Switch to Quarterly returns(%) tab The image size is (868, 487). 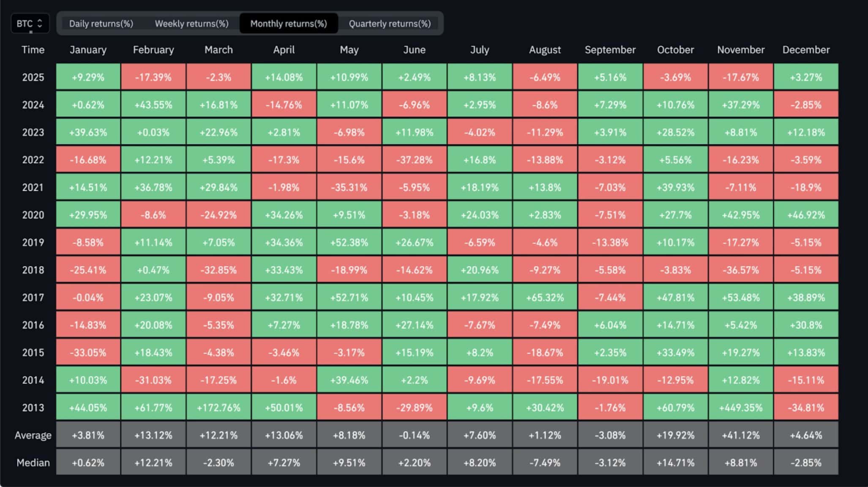pos(390,24)
